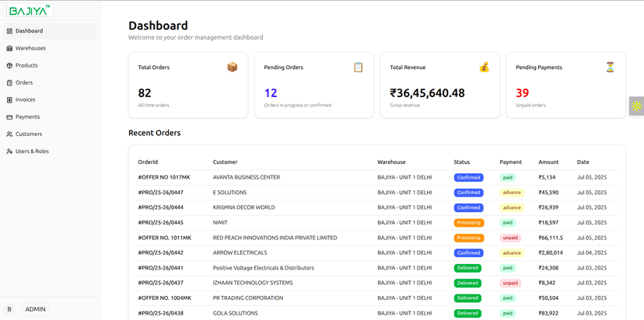
Task: Click the Processing badge in NIMIT row
Action: tap(469, 223)
